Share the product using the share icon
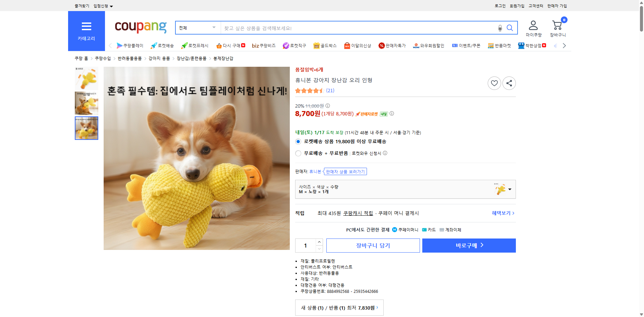This screenshot has width=644, height=317. (509, 83)
